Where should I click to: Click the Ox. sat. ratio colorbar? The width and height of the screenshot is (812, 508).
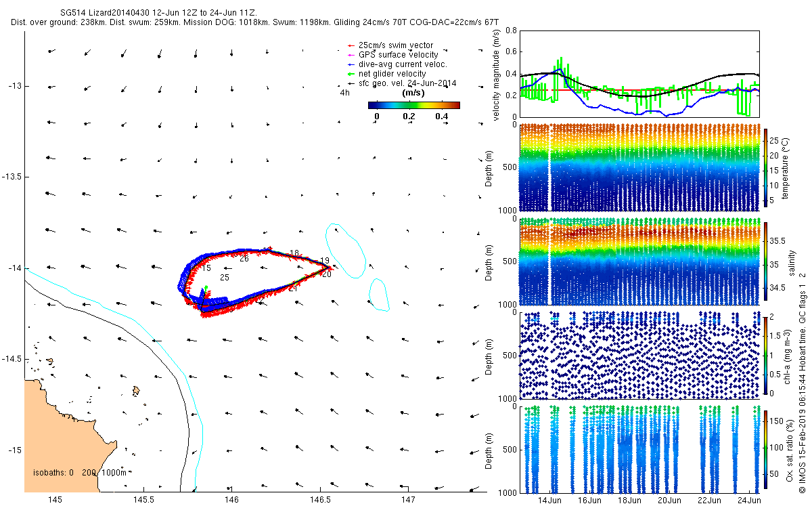[765, 450]
